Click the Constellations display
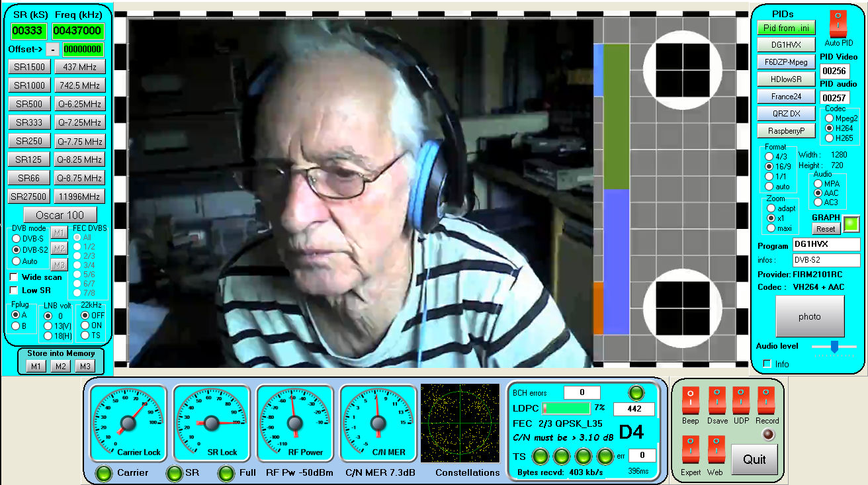The width and height of the screenshot is (868, 485). pyautogui.click(x=460, y=423)
